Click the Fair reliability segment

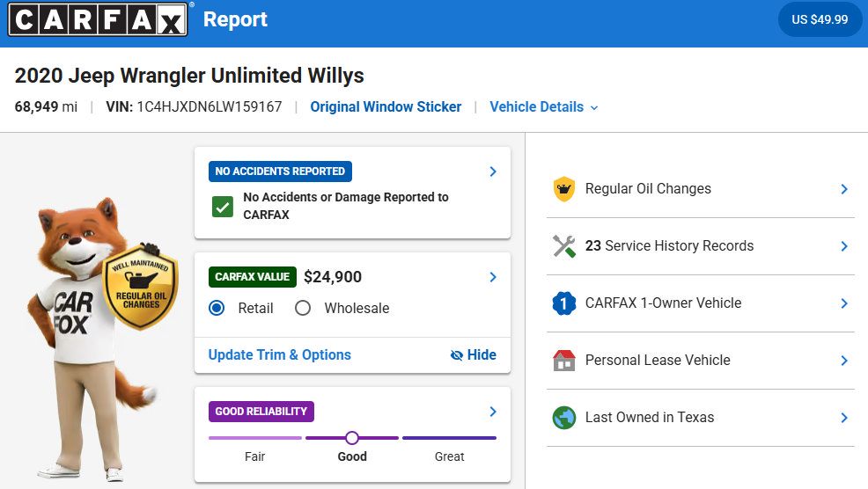point(255,438)
